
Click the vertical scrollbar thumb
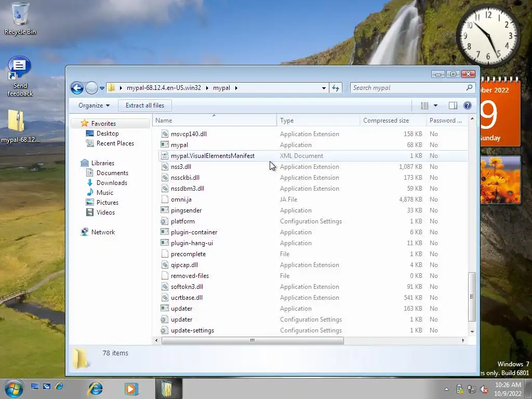472,296
